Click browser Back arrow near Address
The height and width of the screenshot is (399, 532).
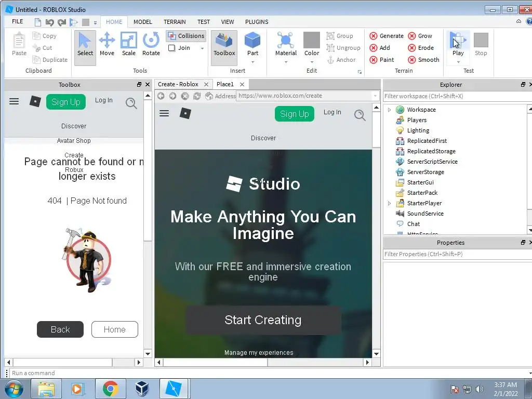pos(161,96)
